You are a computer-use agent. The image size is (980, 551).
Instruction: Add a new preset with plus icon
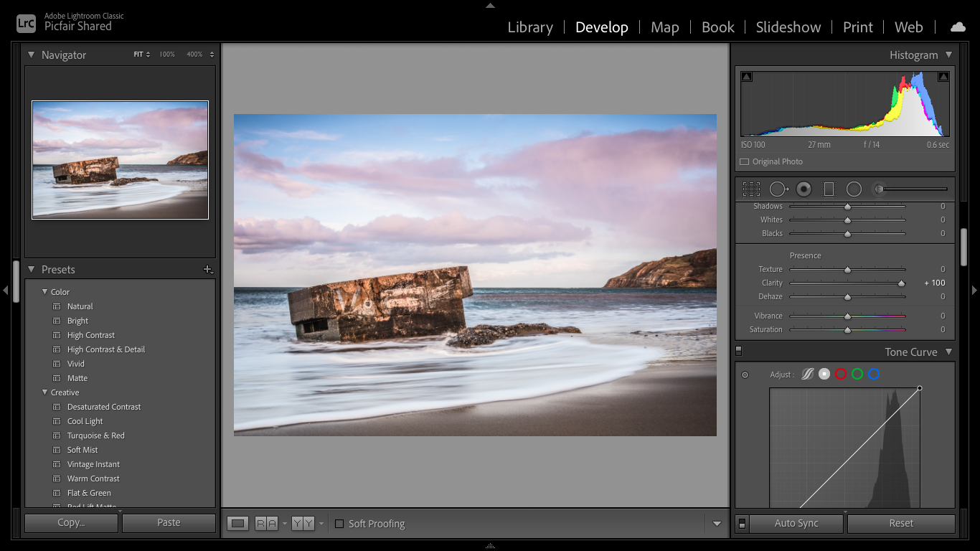(x=208, y=270)
